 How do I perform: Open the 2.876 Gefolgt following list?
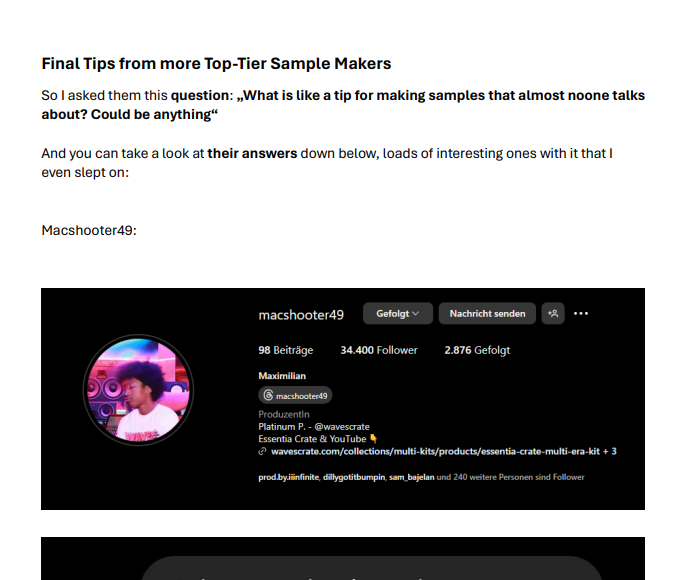pyautogui.click(x=477, y=350)
